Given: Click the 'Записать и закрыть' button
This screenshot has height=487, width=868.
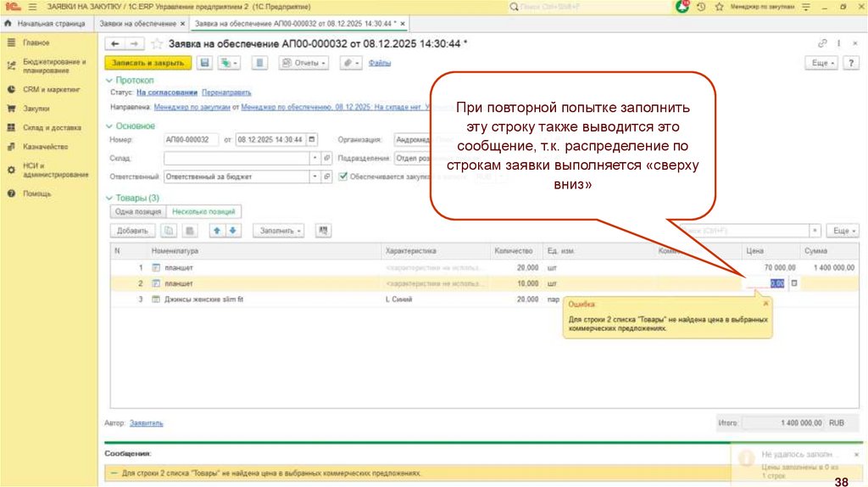Looking at the screenshot, I should (147, 63).
